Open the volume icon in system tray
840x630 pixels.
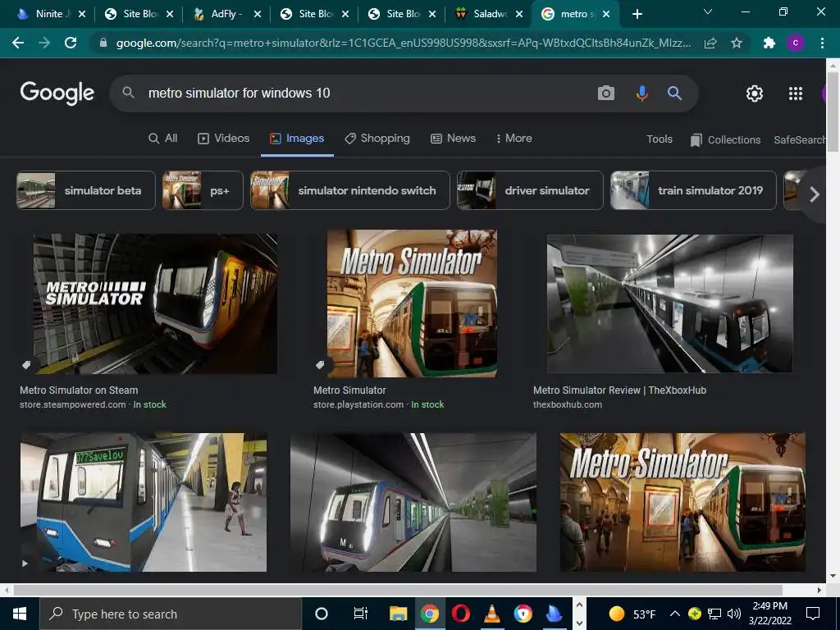(x=734, y=614)
